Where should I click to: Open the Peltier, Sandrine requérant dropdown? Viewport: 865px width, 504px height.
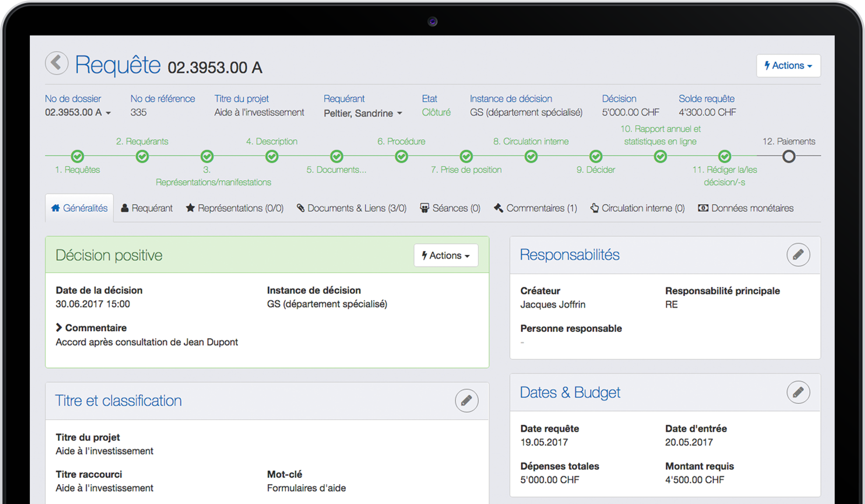pos(363,113)
